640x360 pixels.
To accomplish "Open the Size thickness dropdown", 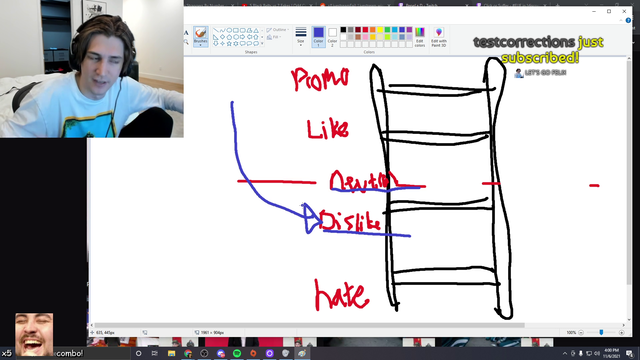I will 301,37.
